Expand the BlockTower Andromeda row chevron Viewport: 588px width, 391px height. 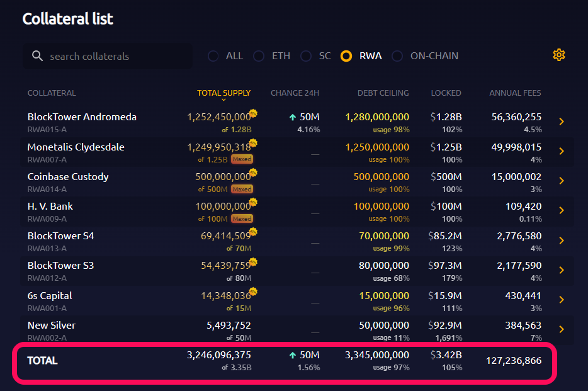562,122
